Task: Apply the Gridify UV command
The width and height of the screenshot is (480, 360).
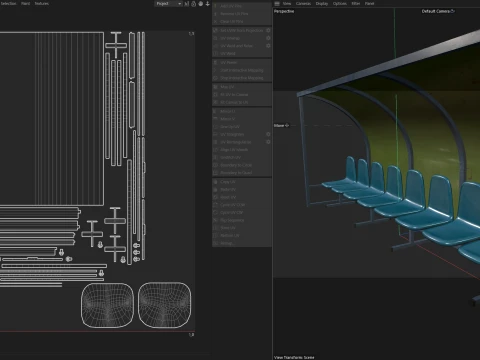Action: [x=242, y=157]
